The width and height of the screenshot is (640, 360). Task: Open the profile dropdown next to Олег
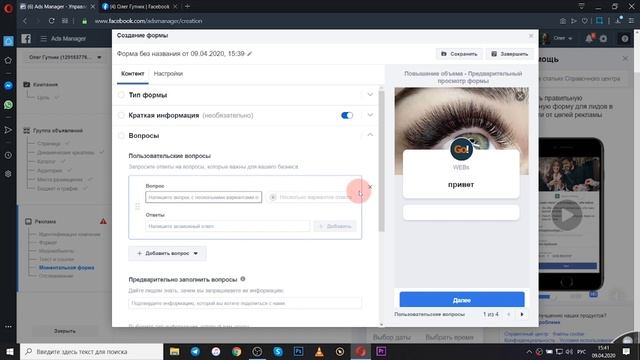[570, 38]
